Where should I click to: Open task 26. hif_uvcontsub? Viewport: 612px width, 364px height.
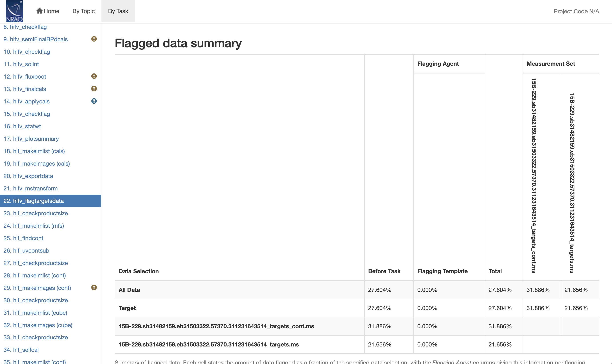click(x=26, y=251)
